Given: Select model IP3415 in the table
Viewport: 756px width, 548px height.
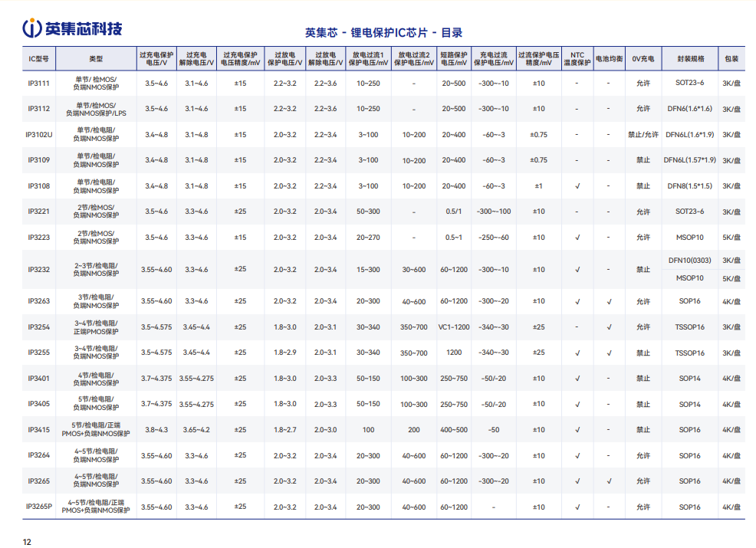Looking at the screenshot, I should (x=38, y=430).
